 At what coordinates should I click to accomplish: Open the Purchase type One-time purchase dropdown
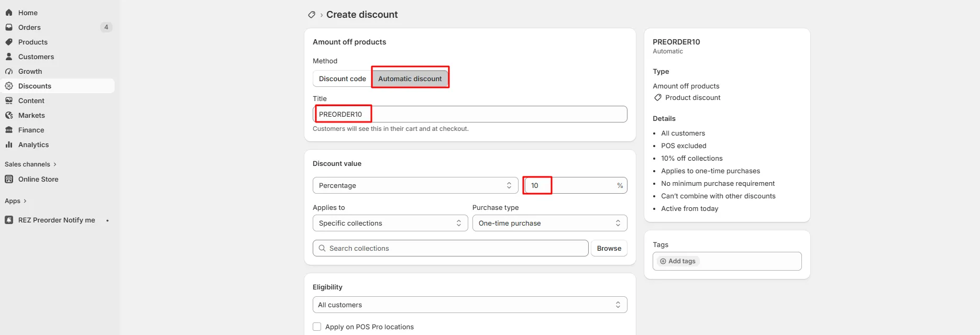coord(550,223)
